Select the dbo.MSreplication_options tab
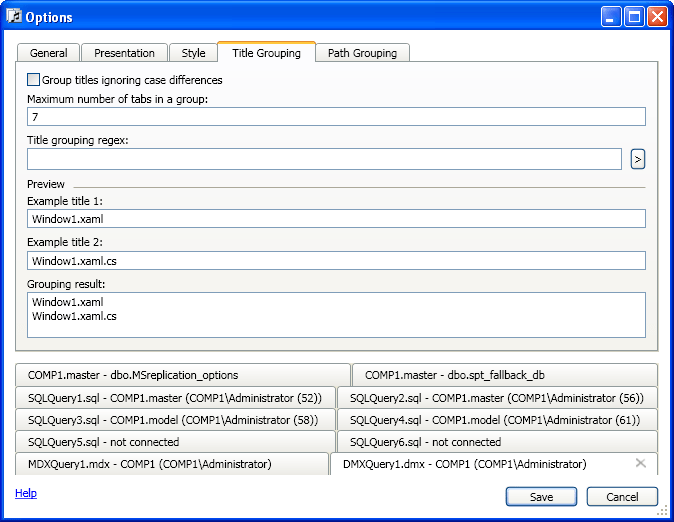 coord(183,375)
